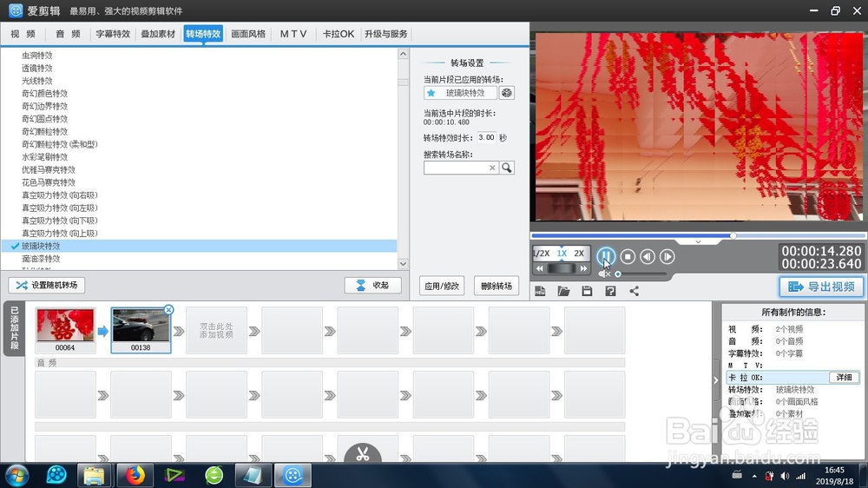This screenshot has height=488, width=868.
Task: Click 删除转场 button
Action: pyautogui.click(x=496, y=286)
